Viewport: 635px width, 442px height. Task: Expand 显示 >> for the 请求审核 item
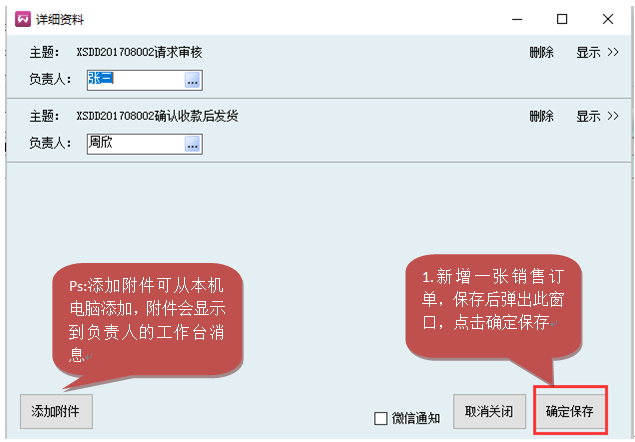point(597,52)
